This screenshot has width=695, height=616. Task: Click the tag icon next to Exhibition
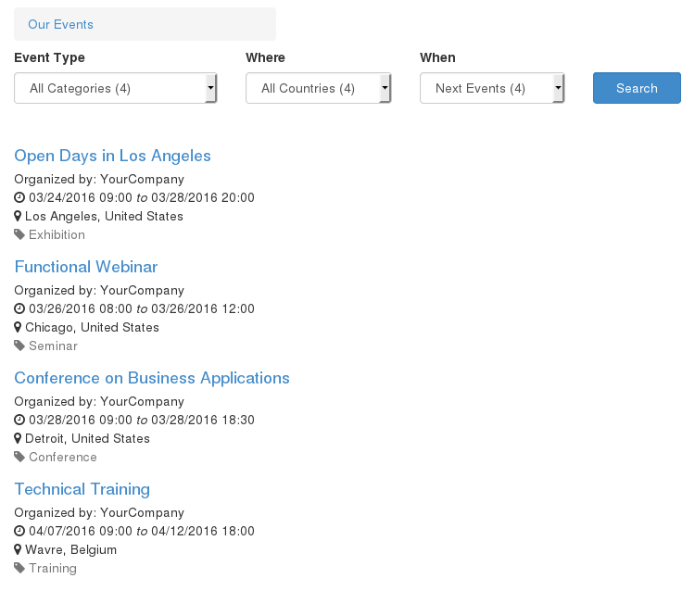[x=19, y=234]
